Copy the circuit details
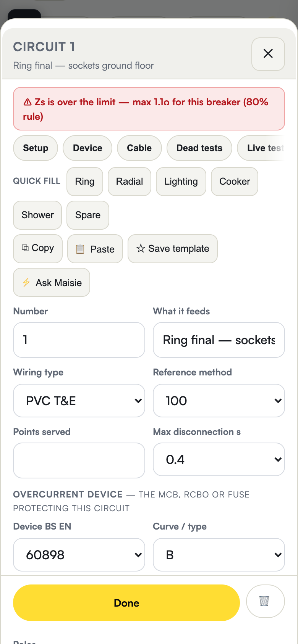This screenshot has width=298, height=644. point(38,248)
